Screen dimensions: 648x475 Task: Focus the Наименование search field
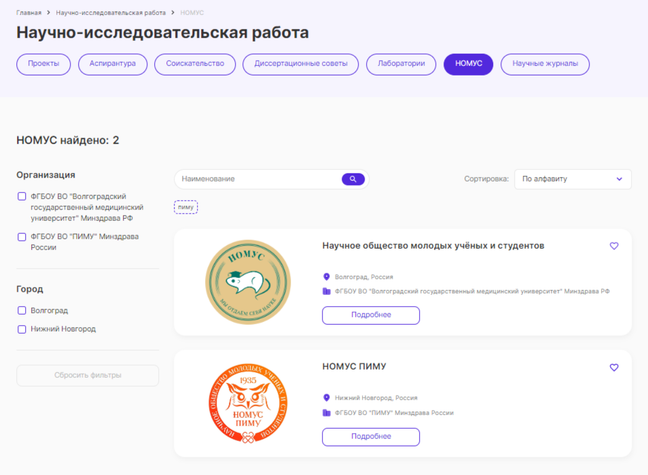259,179
